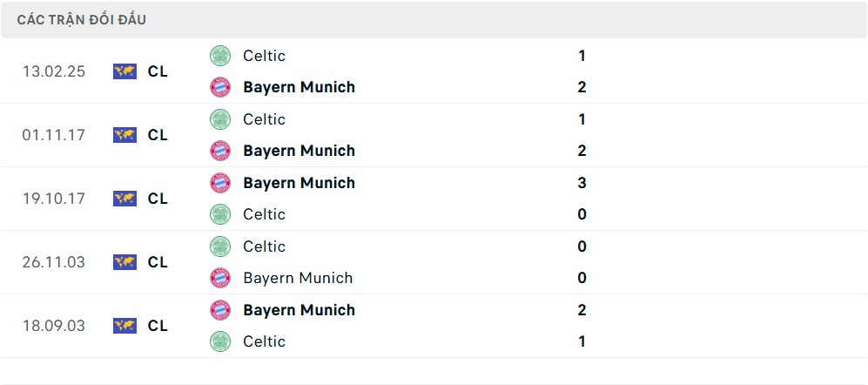Select the CL competition label for 19.10.17
This screenshot has height=385, width=868.
tap(158, 199)
